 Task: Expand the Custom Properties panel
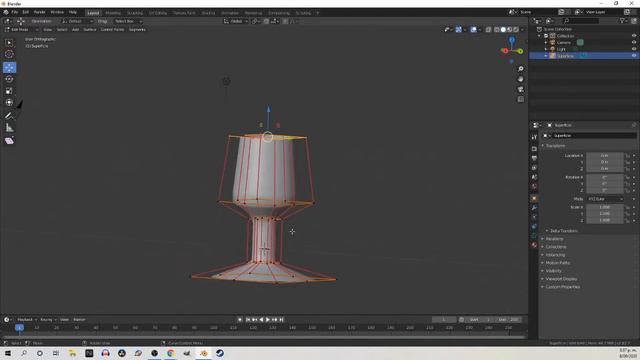coord(562,287)
